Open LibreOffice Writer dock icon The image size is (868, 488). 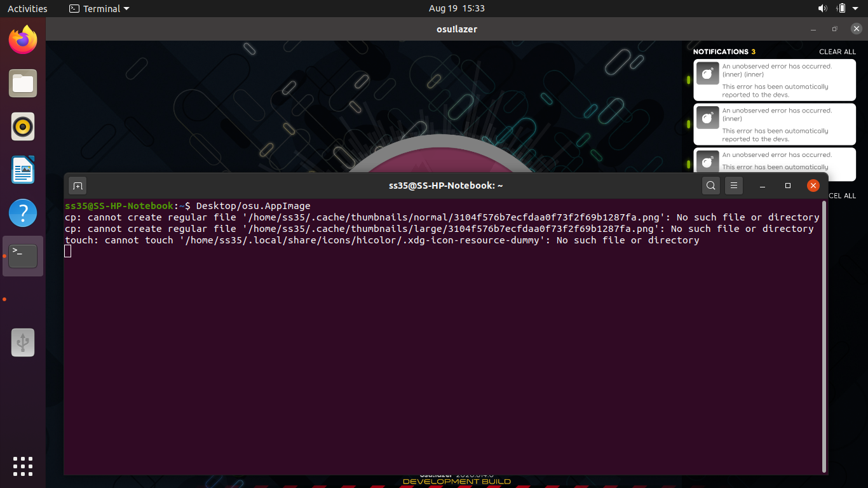tap(23, 170)
